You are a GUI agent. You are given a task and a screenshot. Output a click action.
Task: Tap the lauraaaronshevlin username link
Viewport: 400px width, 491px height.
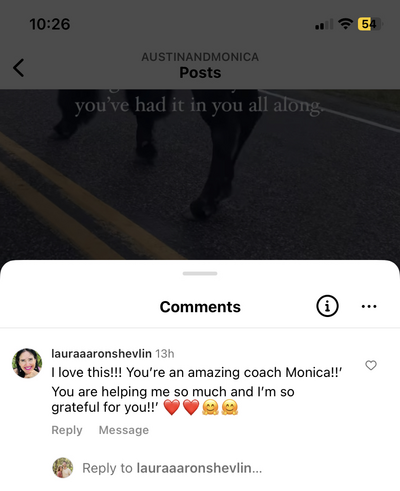coord(101,353)
